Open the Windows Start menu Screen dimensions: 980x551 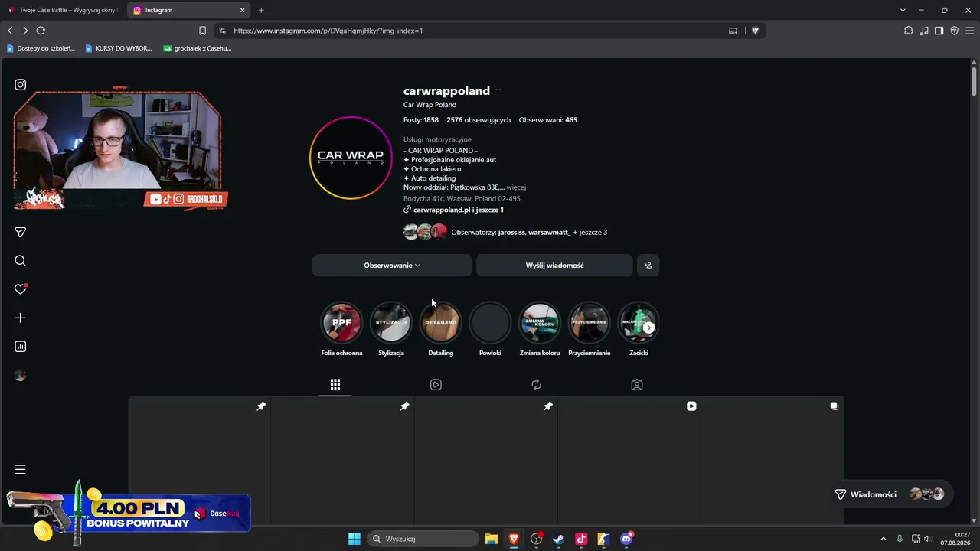354,539
